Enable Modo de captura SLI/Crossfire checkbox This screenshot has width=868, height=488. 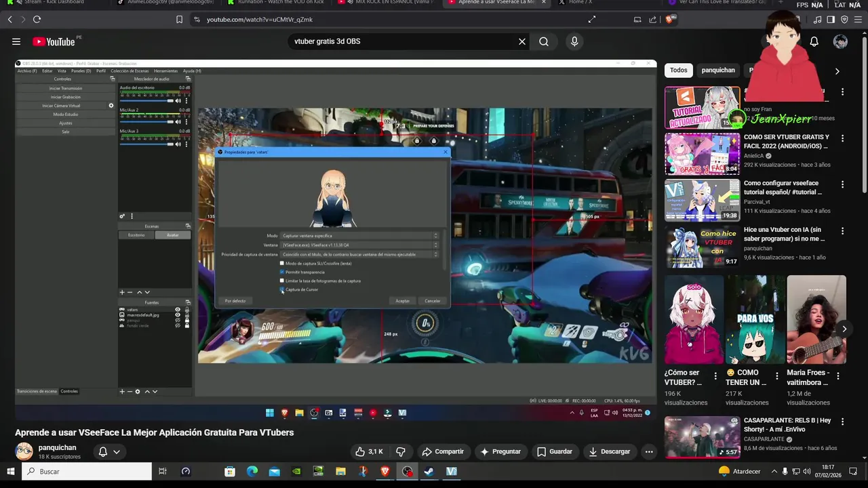pos(282,263)
